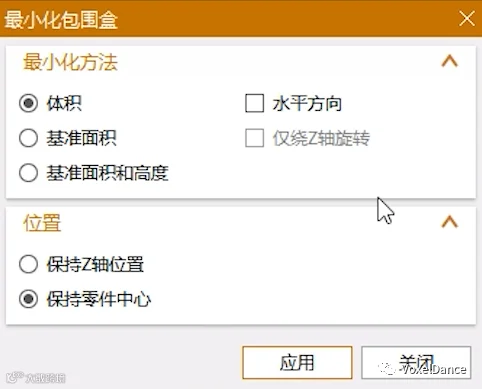This screenshot has width=482, height=389.
Task: Choose the 基准面积 radio option
Action: [28, 138]
